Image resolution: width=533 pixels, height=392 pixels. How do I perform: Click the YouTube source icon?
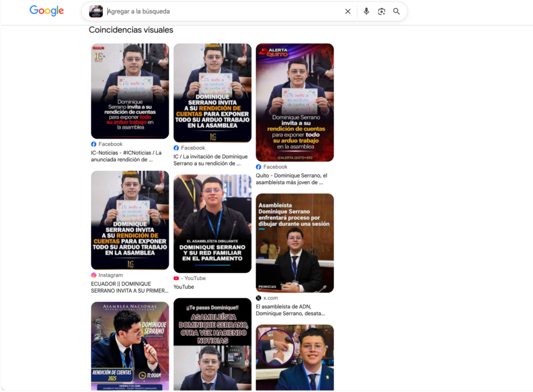(x=176, y=279)
